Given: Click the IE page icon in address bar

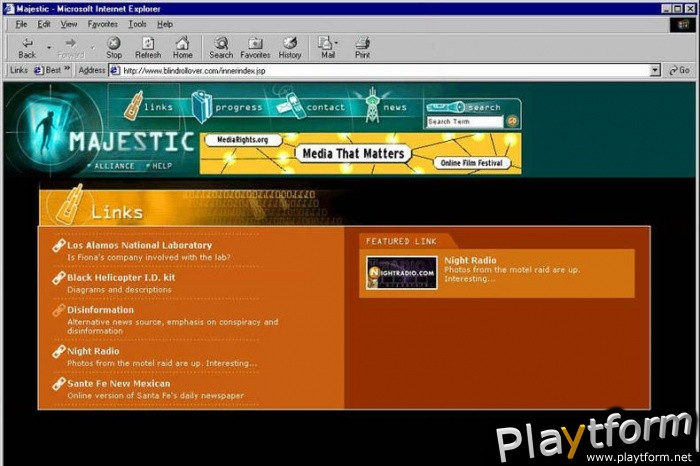Looking at the screenshot, I should coord(115,70).
